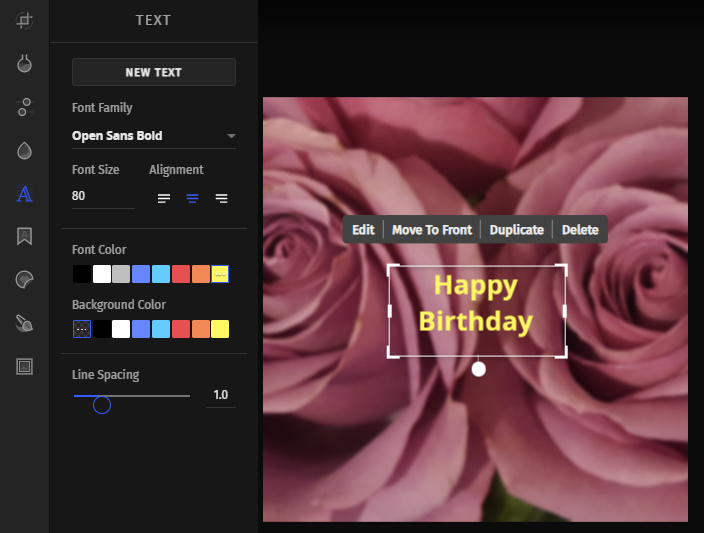This screenshot has height=533, width=704.
Task: Set font color to red
Action: [x=180, y=274]
